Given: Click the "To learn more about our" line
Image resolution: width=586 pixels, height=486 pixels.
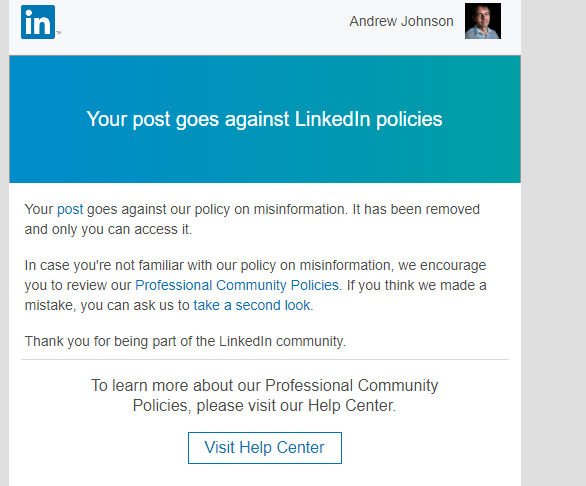Looking at the screenshot, I should point(265,385).
